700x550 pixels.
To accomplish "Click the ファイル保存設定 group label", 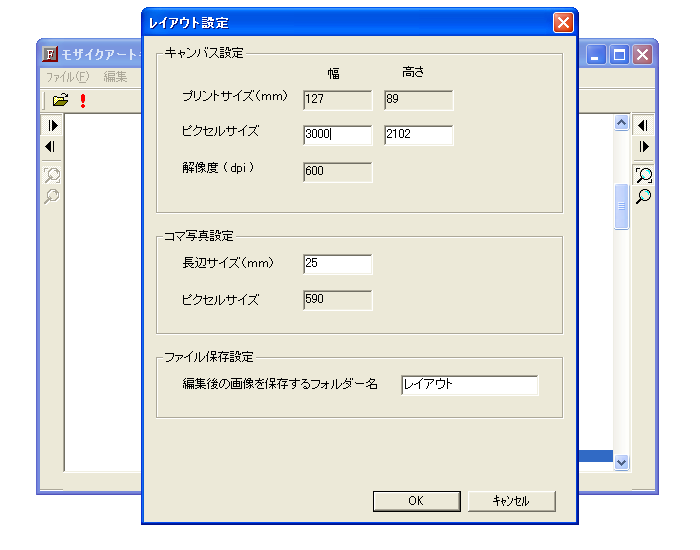I will 208,357.
